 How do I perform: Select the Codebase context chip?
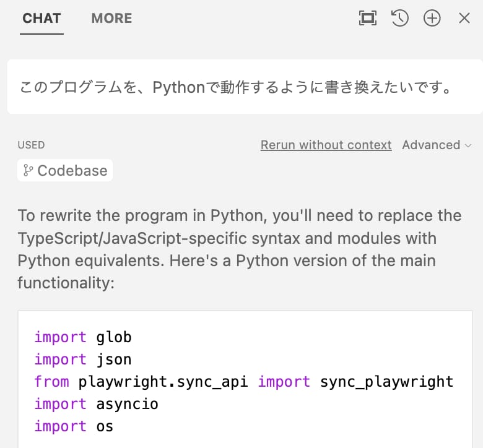tap(66, 170)
